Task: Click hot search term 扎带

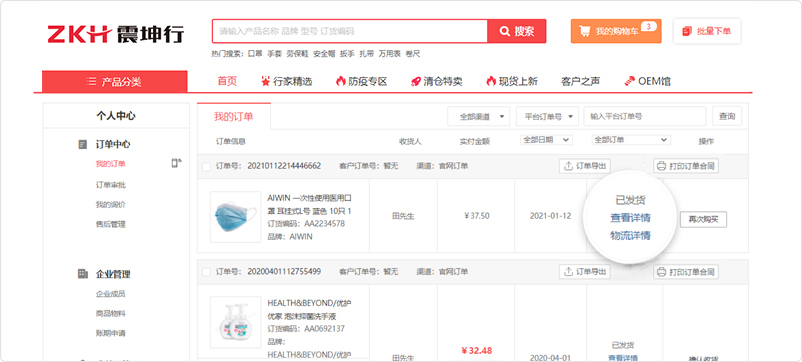Action: click(367, 54)
